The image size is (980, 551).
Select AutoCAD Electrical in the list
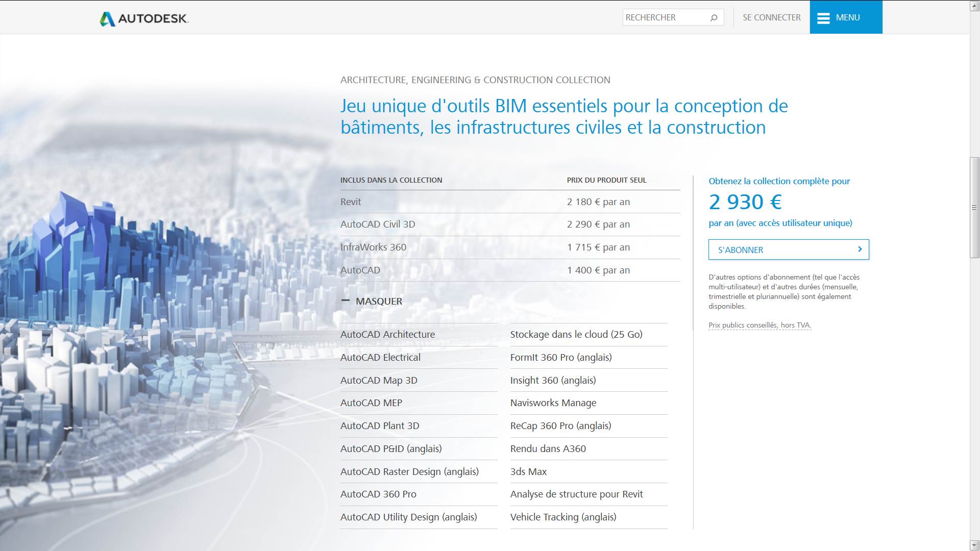point(380,357)
